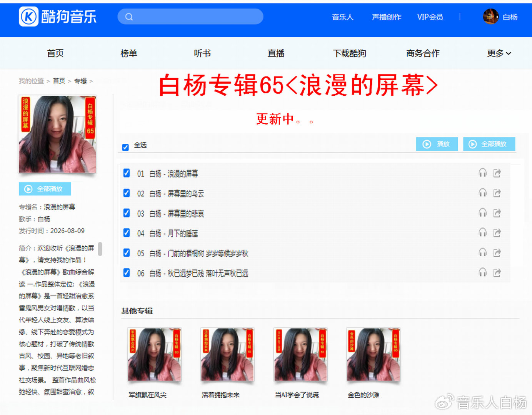Screen dimensions: 532x415
Task: Click the search magnifier icon
Action: tap(129, 17)
